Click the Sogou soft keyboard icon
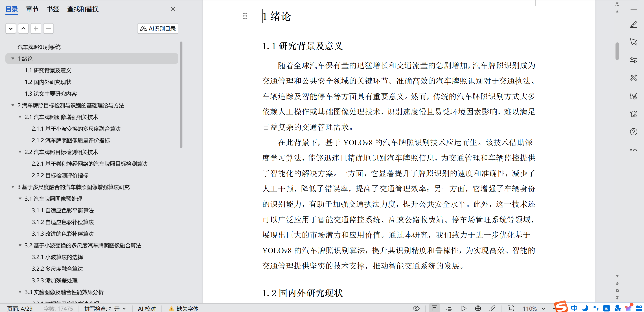 pos(606,308)
